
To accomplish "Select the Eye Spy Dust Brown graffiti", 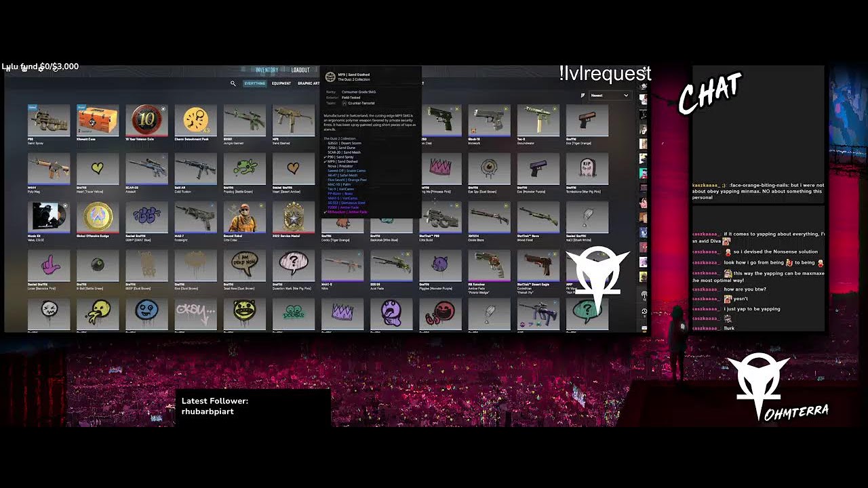I will [489, 169].
